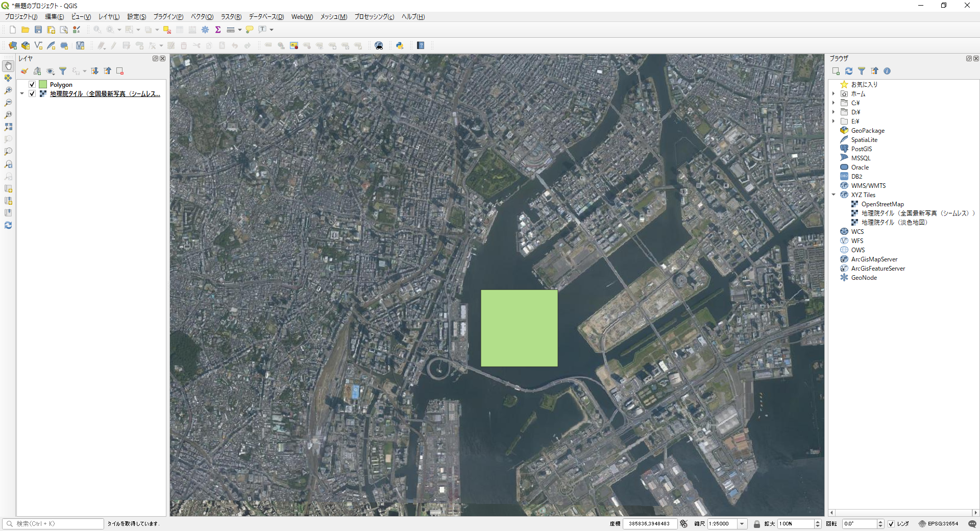Select 地理院タイル（淡色地図）in browser
Screen dimensions: 980x531
(894, 223)
